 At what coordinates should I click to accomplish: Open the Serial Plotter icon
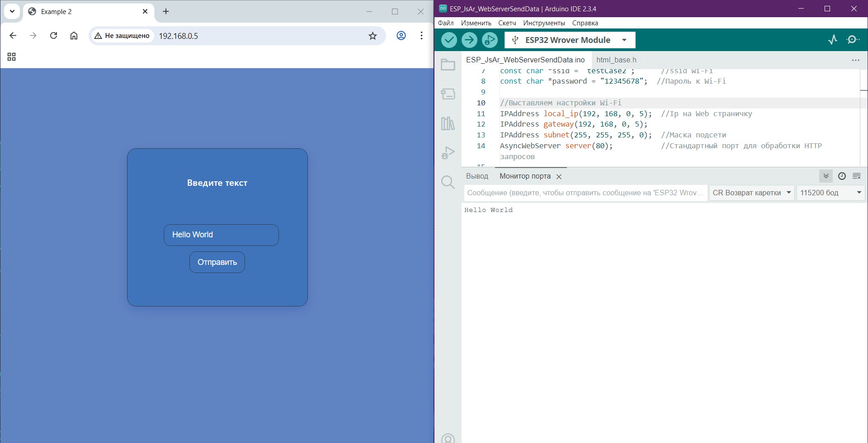click(833, 40)
